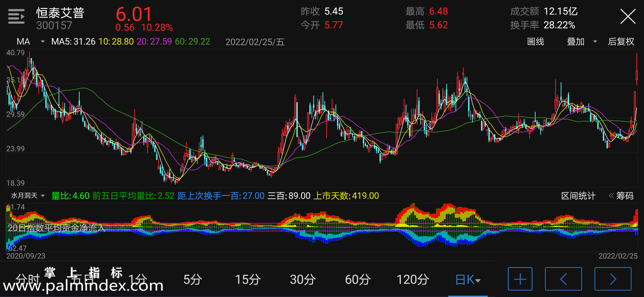
Task: Close the chart with X icon
Action: [628, 16]
